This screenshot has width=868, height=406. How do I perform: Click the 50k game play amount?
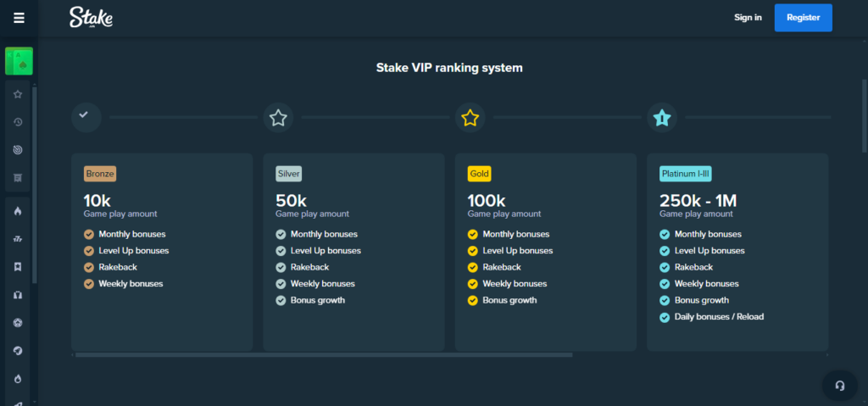(x=292, y=201)
